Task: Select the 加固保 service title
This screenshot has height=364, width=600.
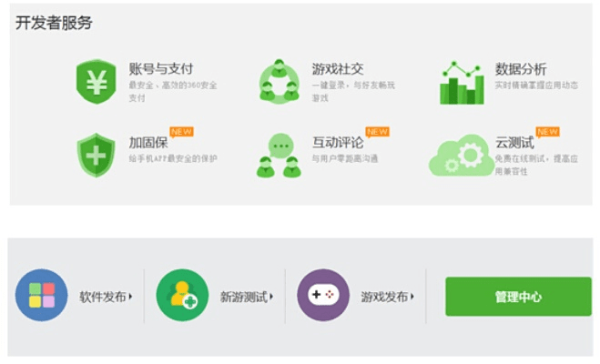Action: 148,143
